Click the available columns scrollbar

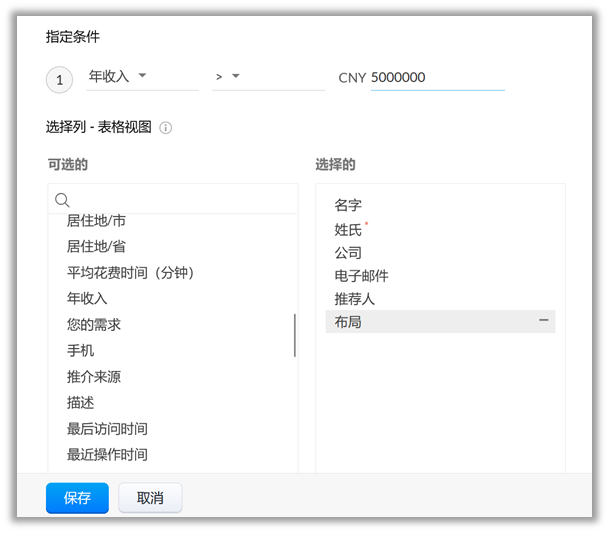click(294, 335)
